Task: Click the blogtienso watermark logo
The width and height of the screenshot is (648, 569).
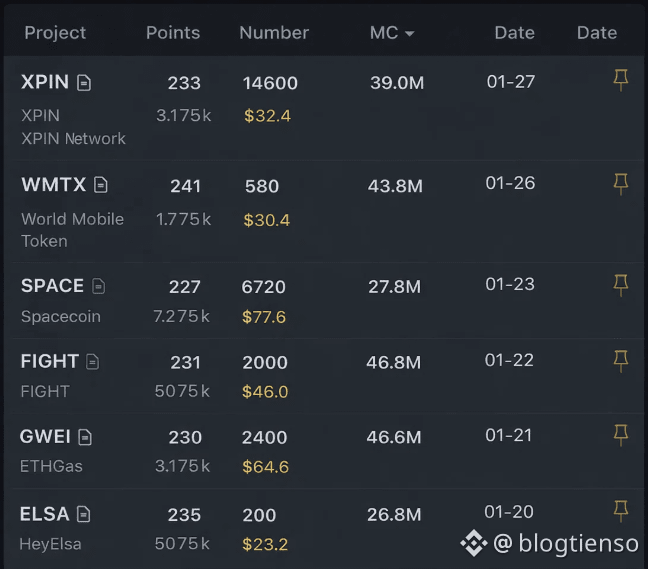Action: click(x=473, y=543)
